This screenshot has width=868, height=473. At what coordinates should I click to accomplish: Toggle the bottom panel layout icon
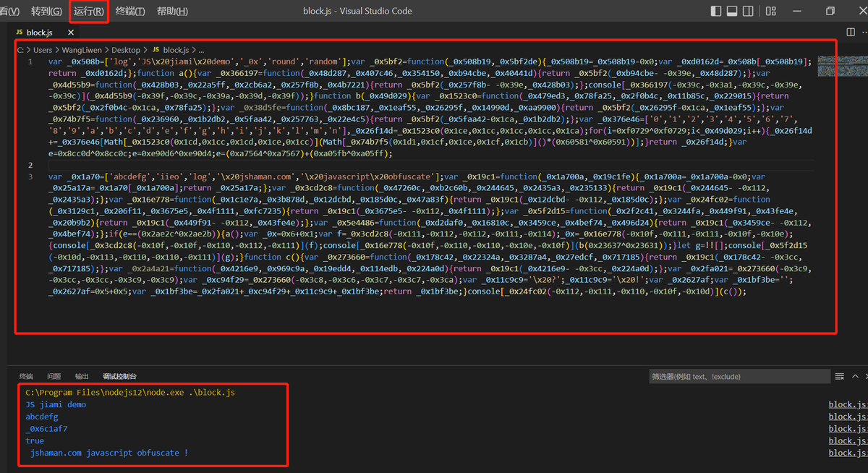pos(732,11)
